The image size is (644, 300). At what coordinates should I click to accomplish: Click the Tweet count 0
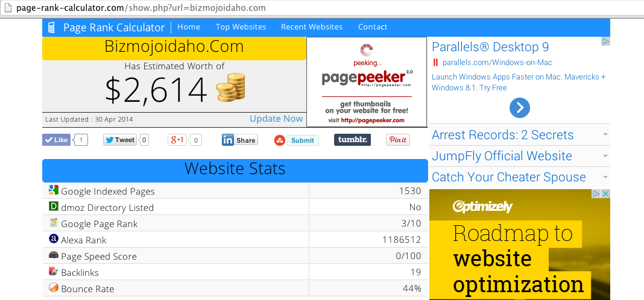click(145, 140)
